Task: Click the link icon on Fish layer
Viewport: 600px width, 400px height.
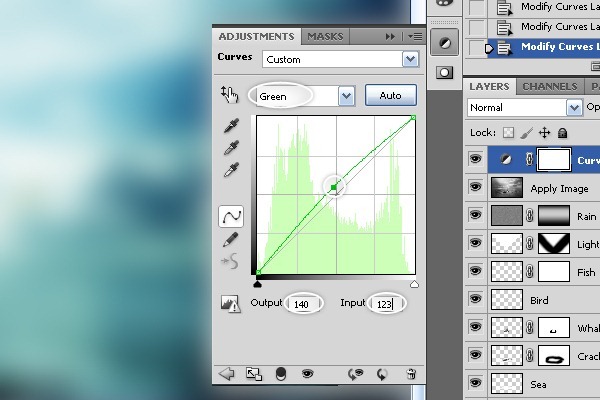Action: coord(530,272)
